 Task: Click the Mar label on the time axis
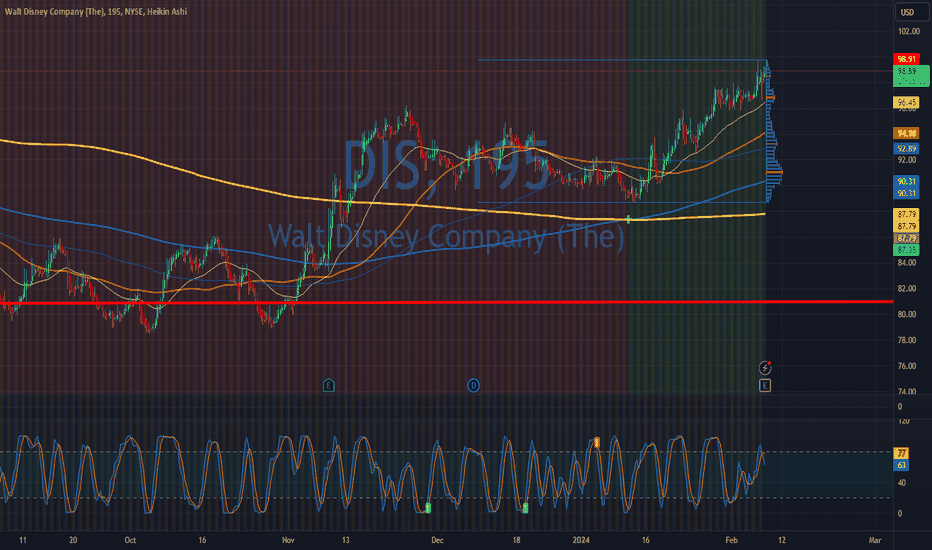click(x=874, y=540)
